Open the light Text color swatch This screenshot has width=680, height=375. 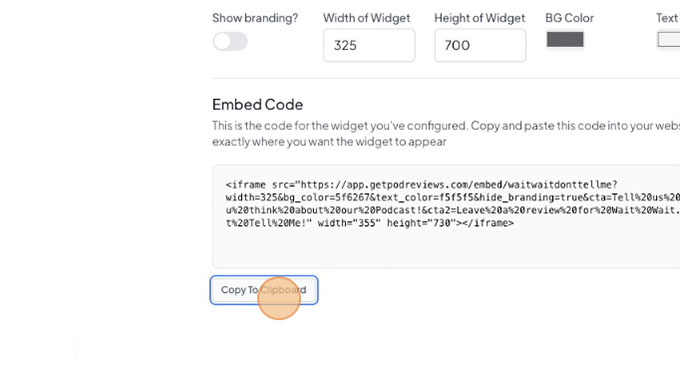pyautogui.click(x=669, y=39)
